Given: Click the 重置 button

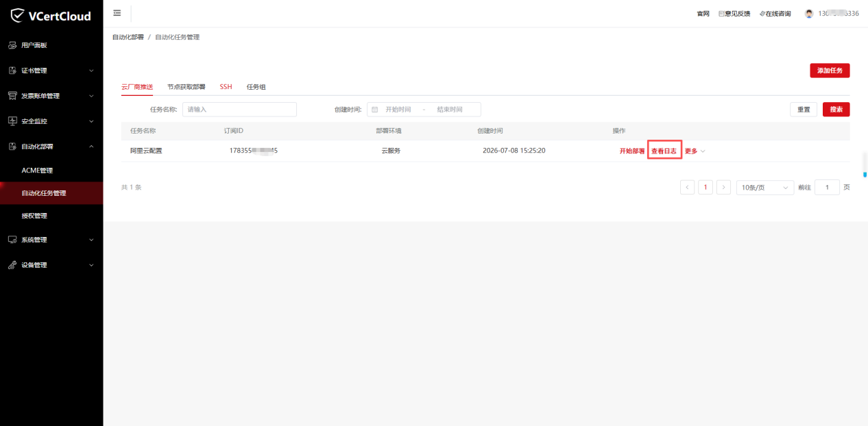Looking at the screenshot, I should (x=804, y=110).
